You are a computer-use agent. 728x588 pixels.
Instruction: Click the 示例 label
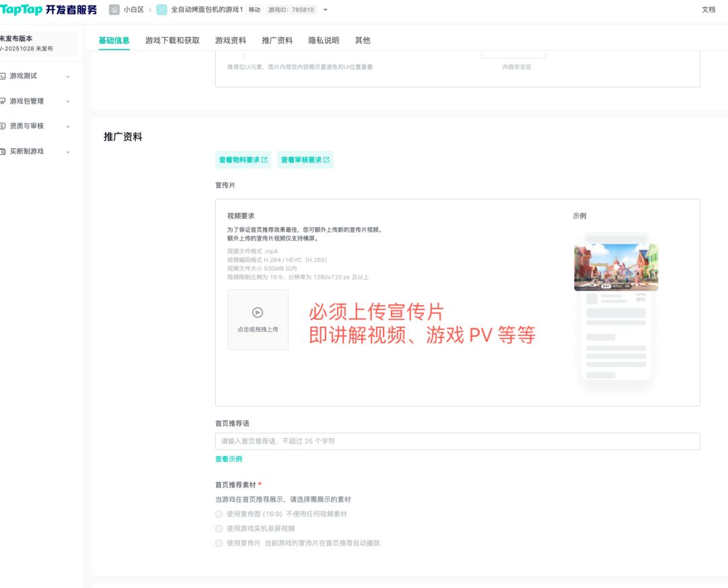579,216
